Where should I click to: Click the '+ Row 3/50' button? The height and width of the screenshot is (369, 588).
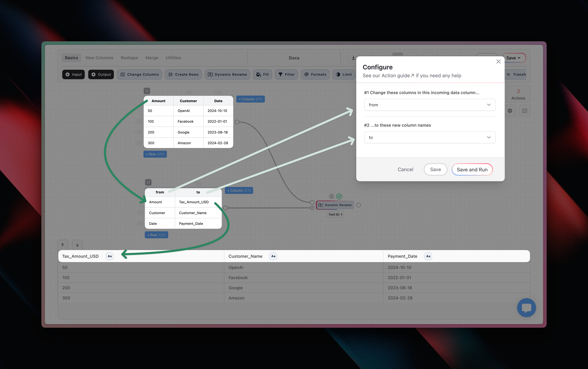click(156, 235)
